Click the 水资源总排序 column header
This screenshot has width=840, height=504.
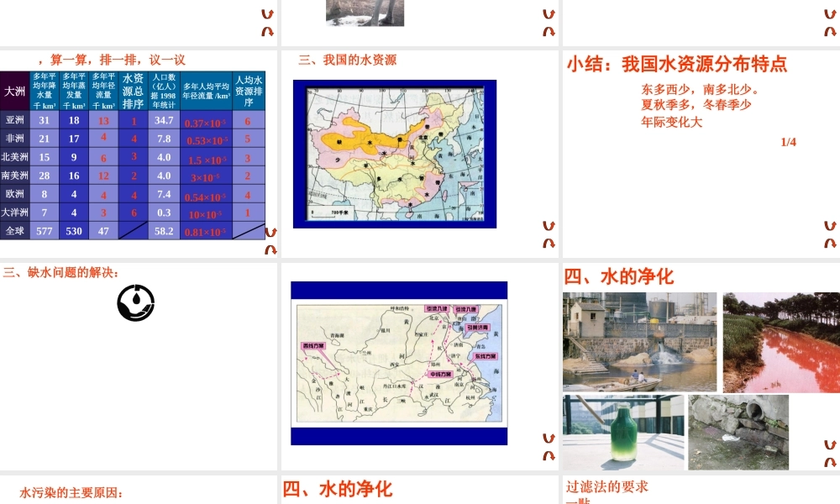click(x=133, y=91)
